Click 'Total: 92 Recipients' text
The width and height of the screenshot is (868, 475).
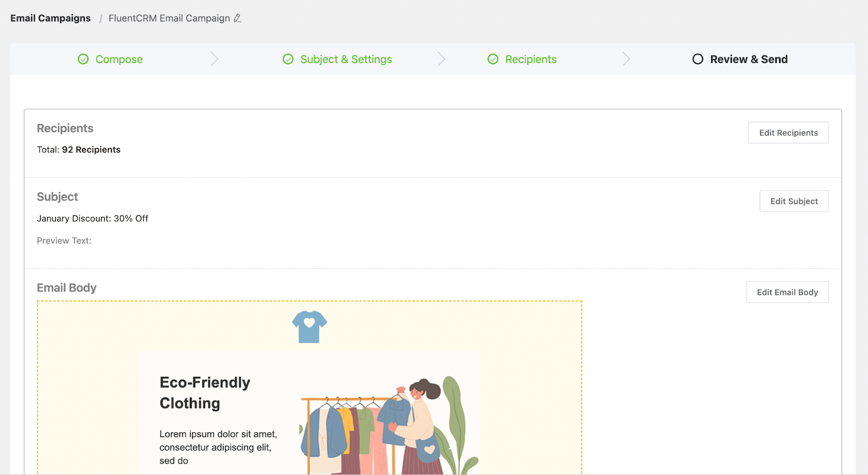coord(79,150)
